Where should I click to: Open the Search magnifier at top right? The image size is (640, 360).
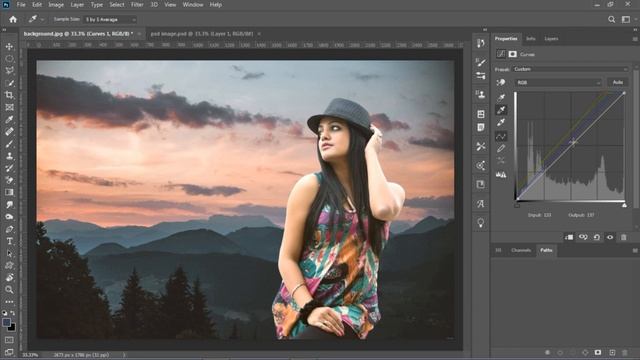click(611, 19)
